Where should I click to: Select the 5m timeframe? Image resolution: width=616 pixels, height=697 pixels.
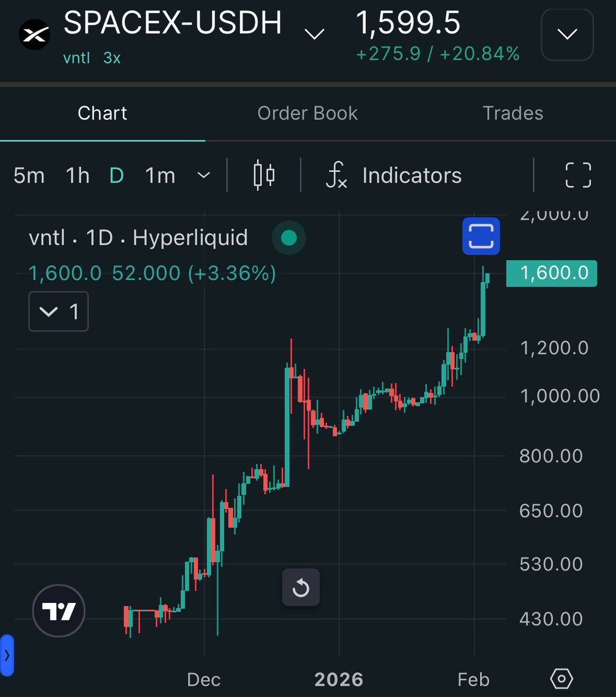tap(29, 175)
